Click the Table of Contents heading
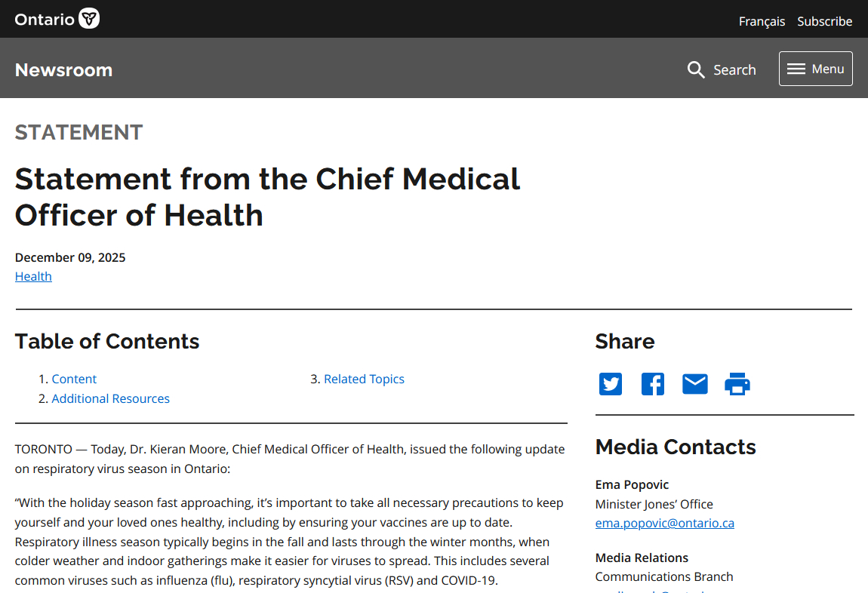The height and width of the screenshot is (593, 868). [107, 341]
